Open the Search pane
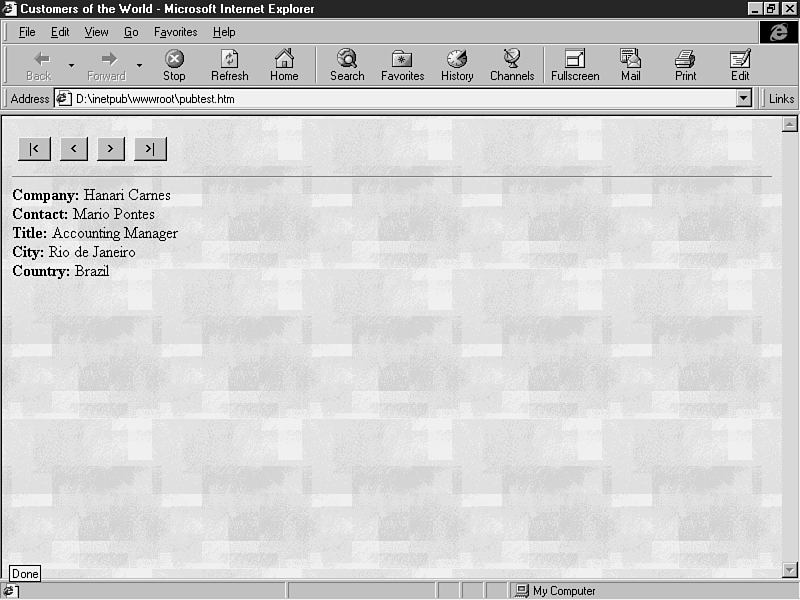The image size is (800, 600). [347, 65]
